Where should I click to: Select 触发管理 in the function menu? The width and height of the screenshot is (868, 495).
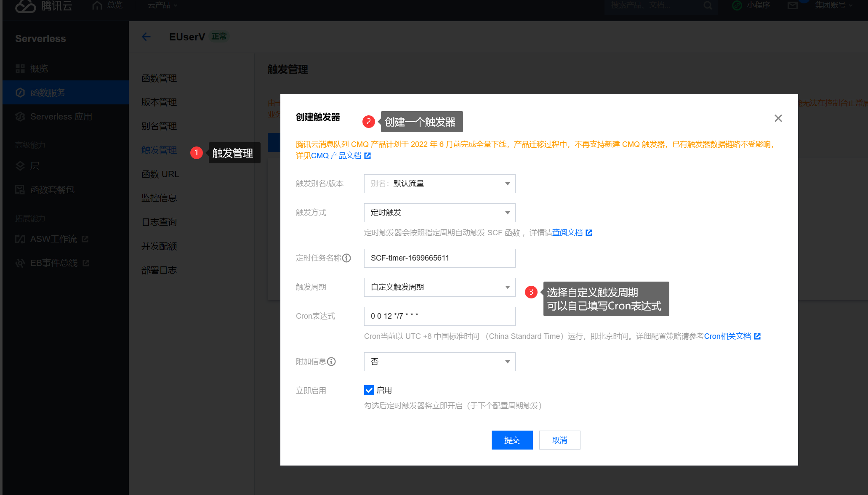click(159, 150)
